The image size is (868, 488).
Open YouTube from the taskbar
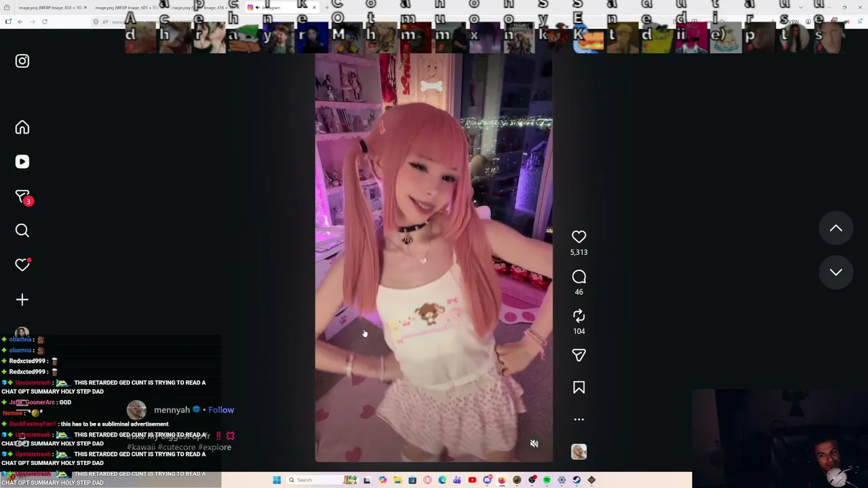pyautogui.click(x=472, y=481)
